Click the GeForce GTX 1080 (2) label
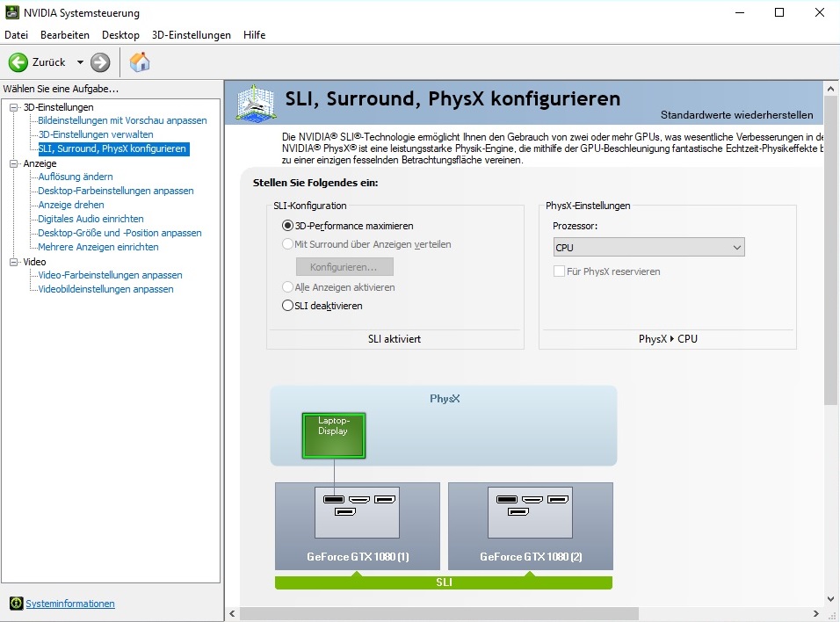840x622 pixels. coord(531,557)
